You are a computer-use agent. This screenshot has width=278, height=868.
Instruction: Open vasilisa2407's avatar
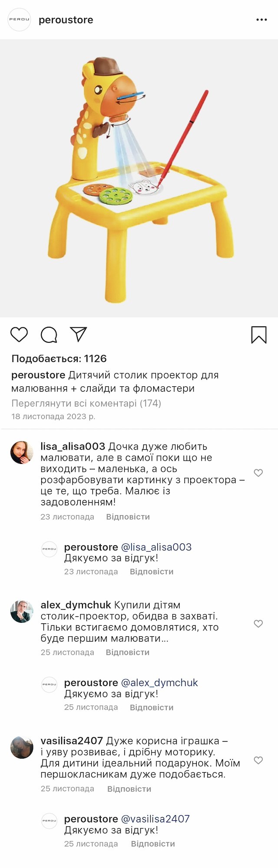(22, 747)
